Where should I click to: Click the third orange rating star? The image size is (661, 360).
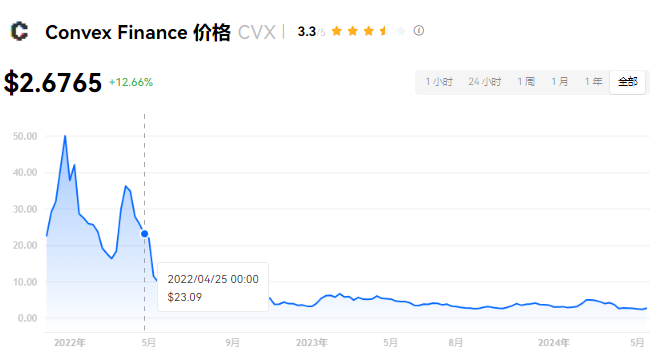368,31
